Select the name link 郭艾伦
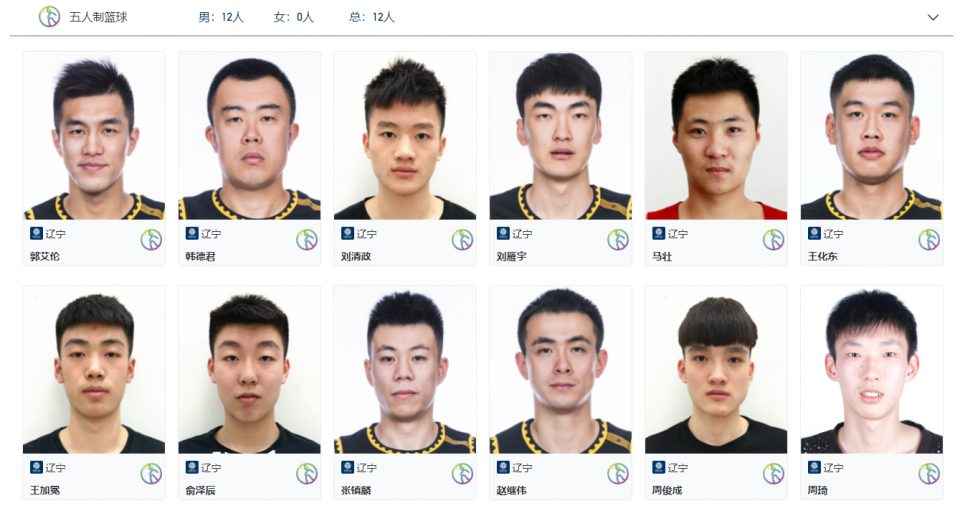Screen dimensions: 960x516 coord(45,256)
